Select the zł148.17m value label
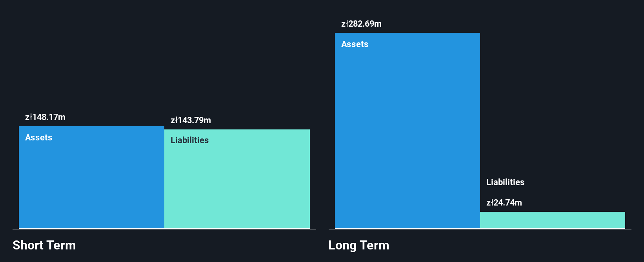 coord(45,117)
